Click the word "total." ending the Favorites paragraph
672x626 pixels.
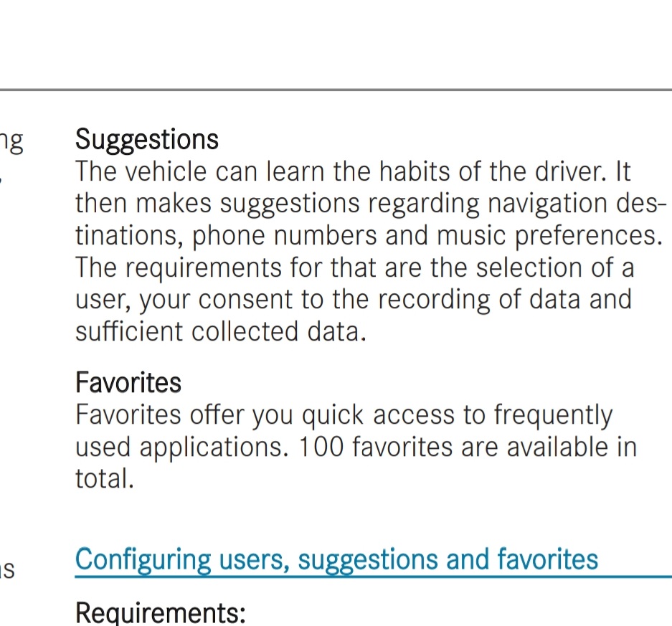point(105,478)
